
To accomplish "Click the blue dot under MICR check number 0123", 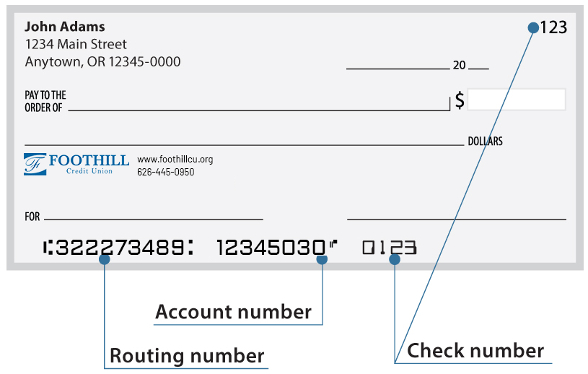I will [395, 259].
